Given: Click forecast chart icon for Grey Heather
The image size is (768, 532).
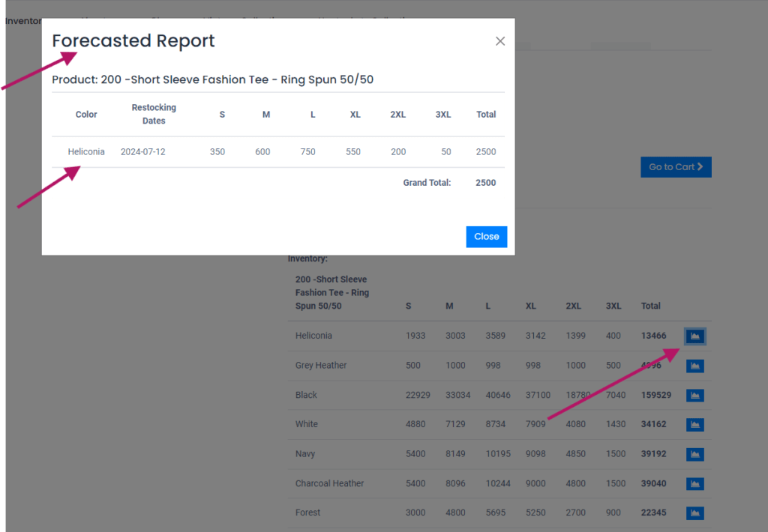Looking at the screenshot, I should [x=694, y=366].
